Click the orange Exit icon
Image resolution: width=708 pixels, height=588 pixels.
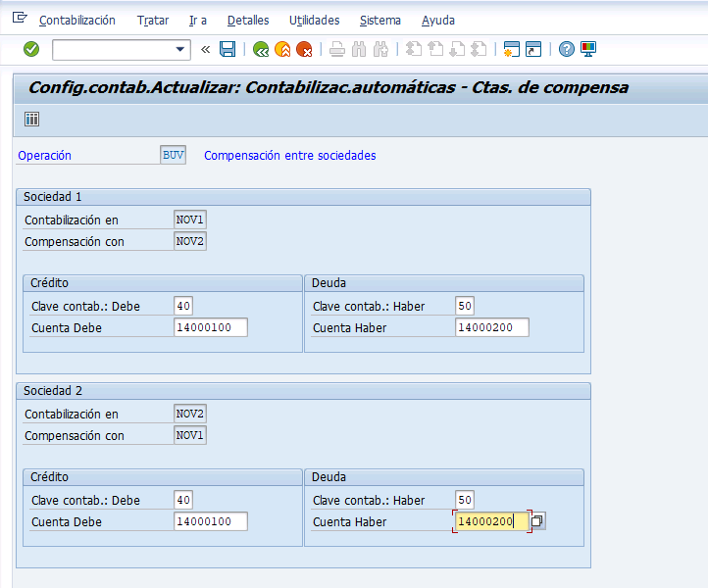coord(282,49)
